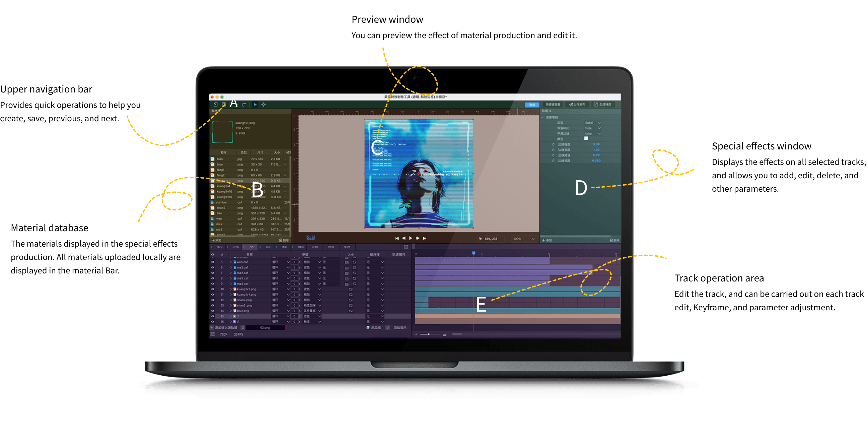868x447 pixels.
Task: Jump to last frame in preview controls
Action: (x=425, y=238)
